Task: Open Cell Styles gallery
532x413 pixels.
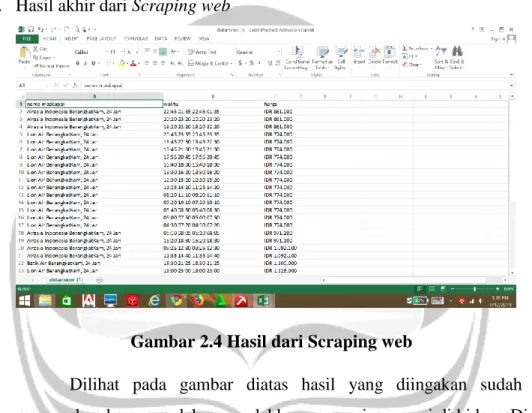Action: click(341, 58)
